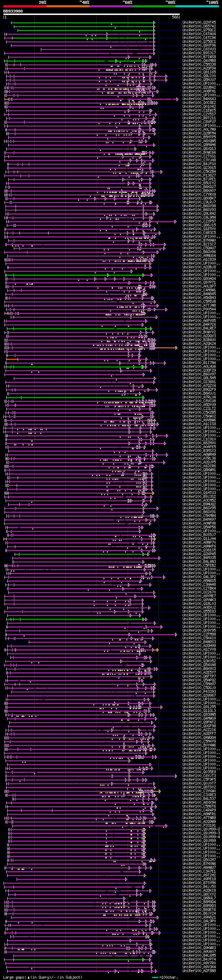The height and width of the screenshot is (980, 222).
Task: Select hit UniRef100_C2XP57
Action: [199, 221]
